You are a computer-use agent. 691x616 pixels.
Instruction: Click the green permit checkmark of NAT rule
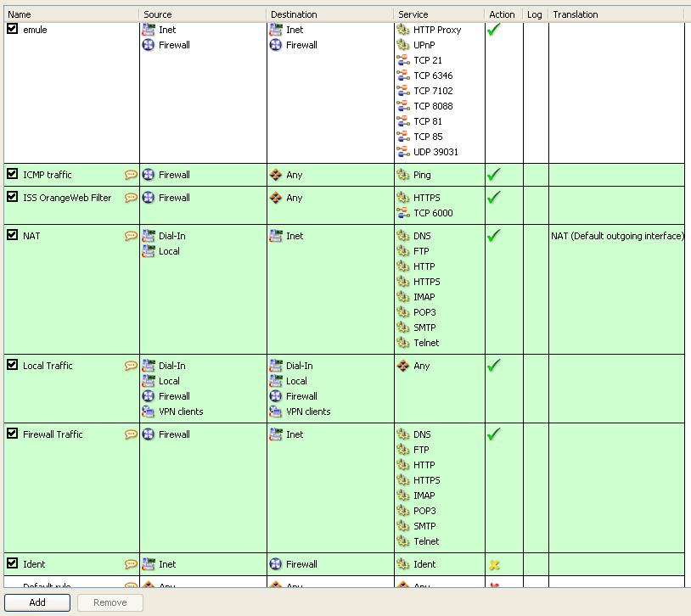coord(494,236)
